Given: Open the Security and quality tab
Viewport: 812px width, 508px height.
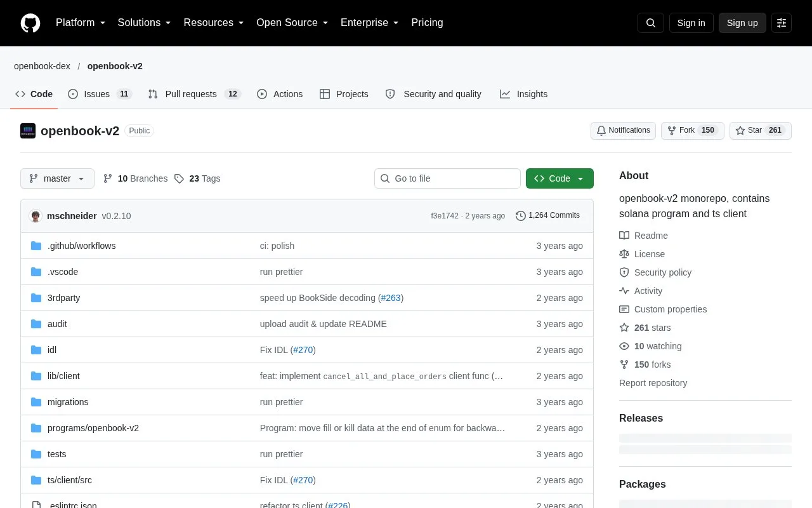Looking at the screenshot, I should [x=433, y=94].
